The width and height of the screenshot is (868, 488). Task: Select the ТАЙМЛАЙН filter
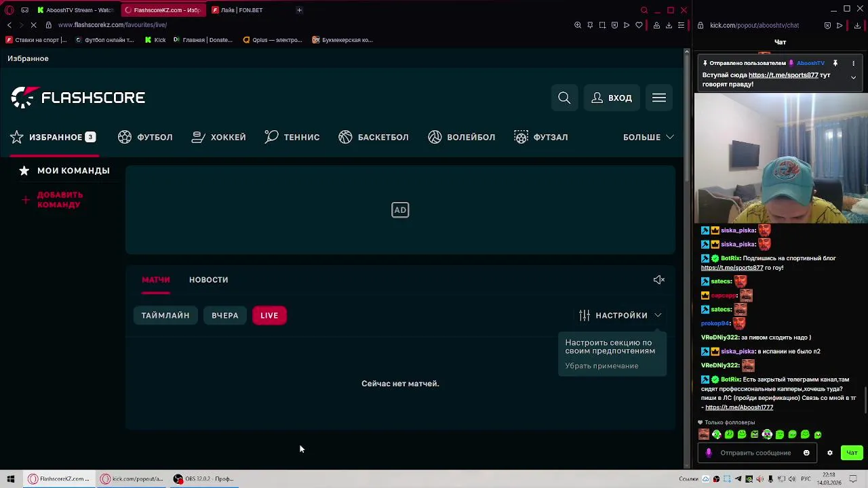165,315
